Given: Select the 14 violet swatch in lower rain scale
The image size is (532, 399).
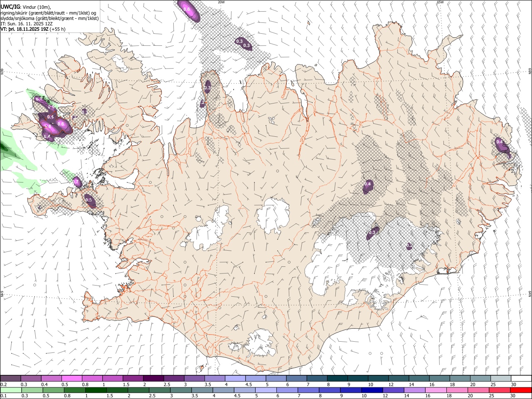Looking at the screenshot, I should (414, 390).
